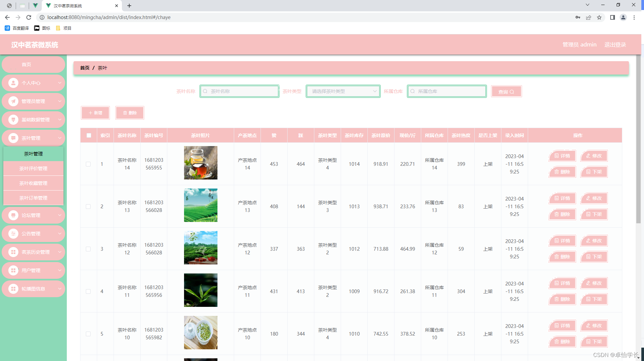This screenshot has height=361, width=644.
Task: Tick the checkbox for row 3 茶叶名称12
Action: [x=88, y=249]
